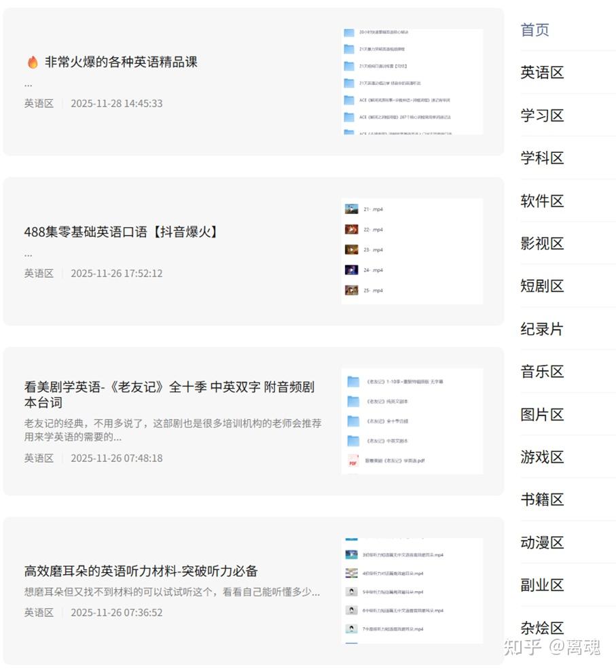Click the thumbnail of 高效磨耳朵 listening post
Viewport: 616px width, 672px height.
pyautogui.click(x=412, y=591)
